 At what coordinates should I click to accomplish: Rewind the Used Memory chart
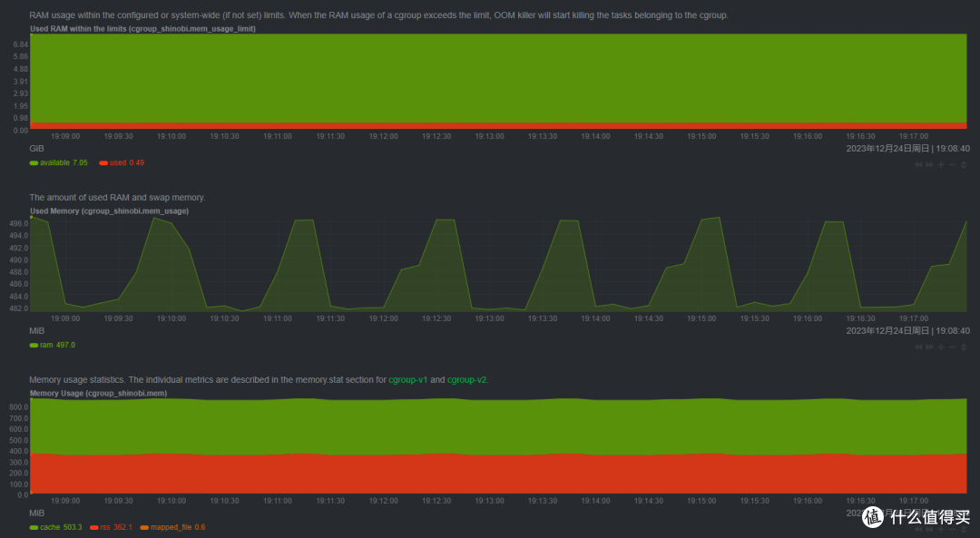click(x=918, y=347)
